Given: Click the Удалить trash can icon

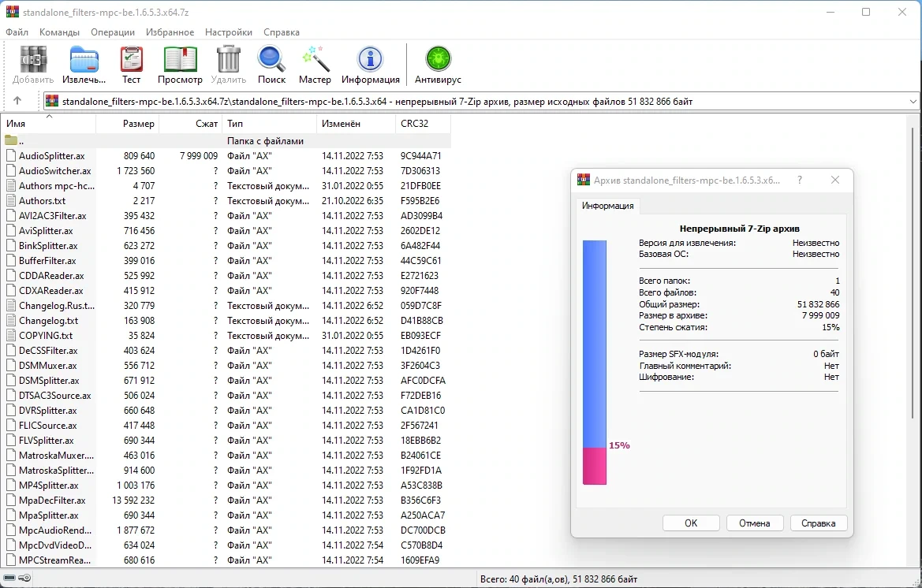Looking at the screenshot, I should (x=228, y=60).
